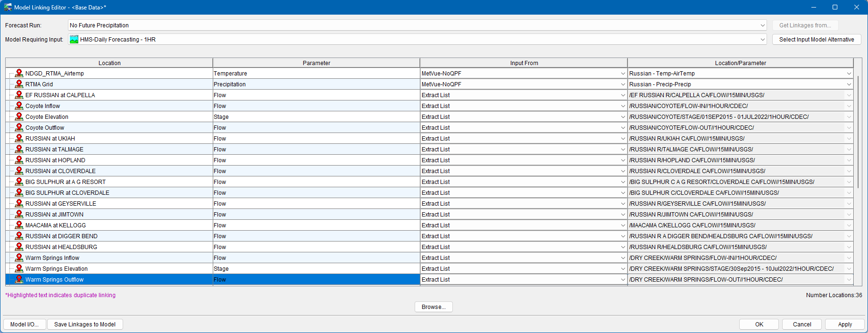The width and height of the screenshot is (868, 333).
Task: Click the Cancel button
Action: coord(802,325)
